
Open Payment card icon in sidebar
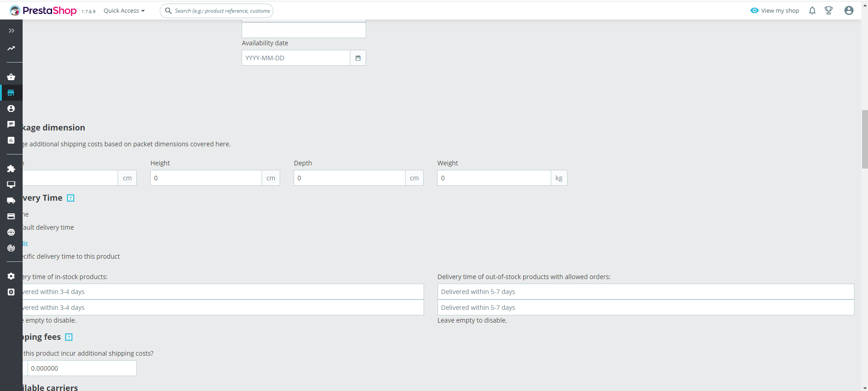(11, 216)
